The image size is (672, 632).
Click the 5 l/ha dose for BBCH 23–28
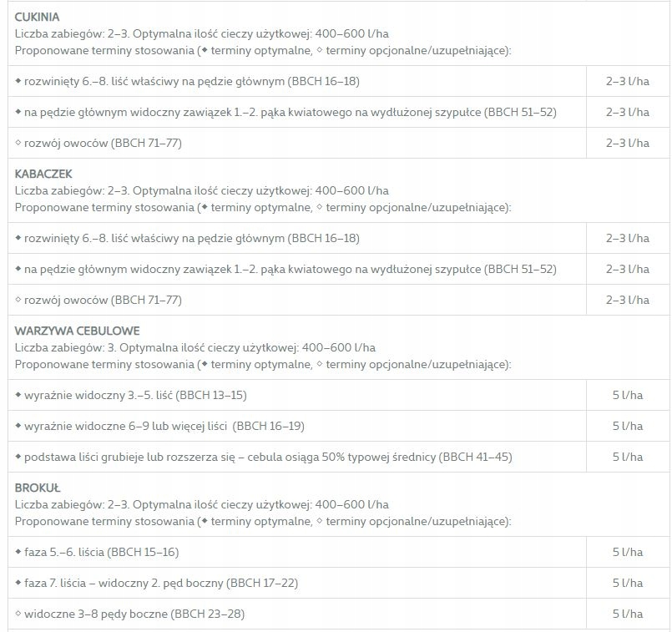(627, 614)
